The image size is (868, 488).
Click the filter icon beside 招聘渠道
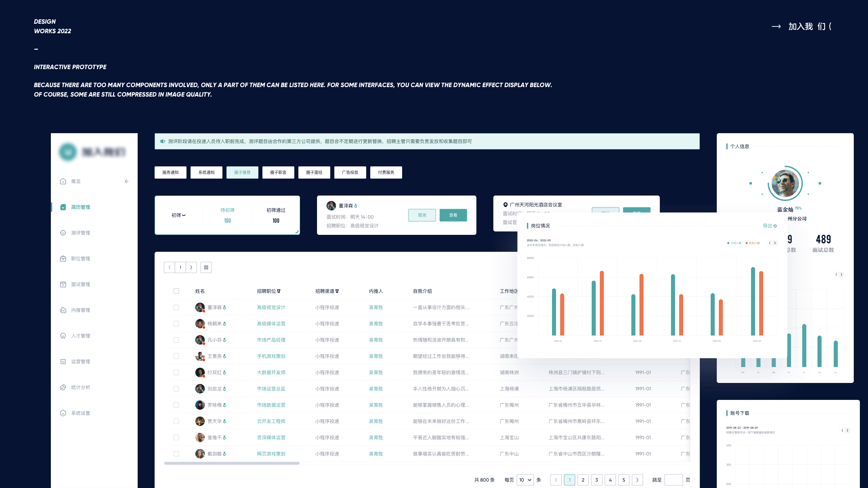tap(337, 291)
